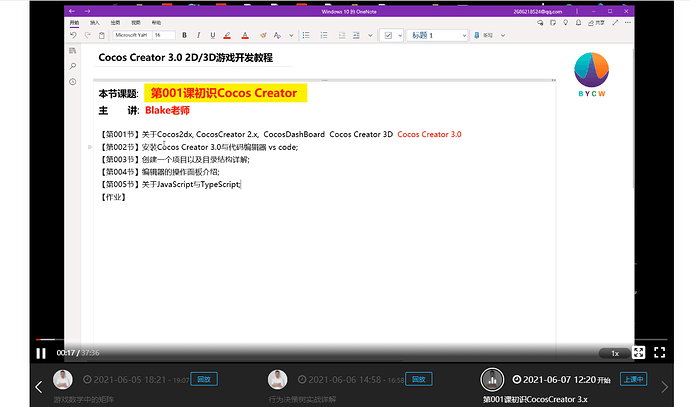Click the red Blake老师 text
The width and height of the screenshot is (690, 407).
tap(167, 110)
